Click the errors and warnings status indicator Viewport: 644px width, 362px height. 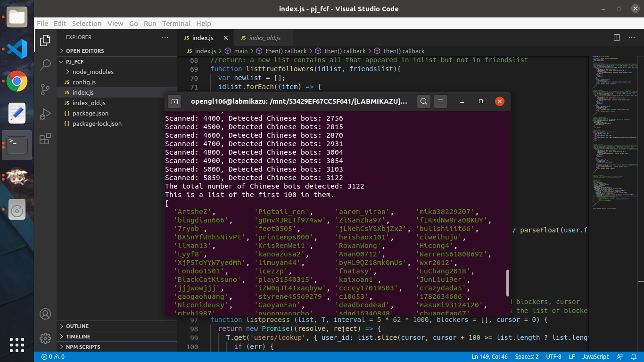pos(53,357)
